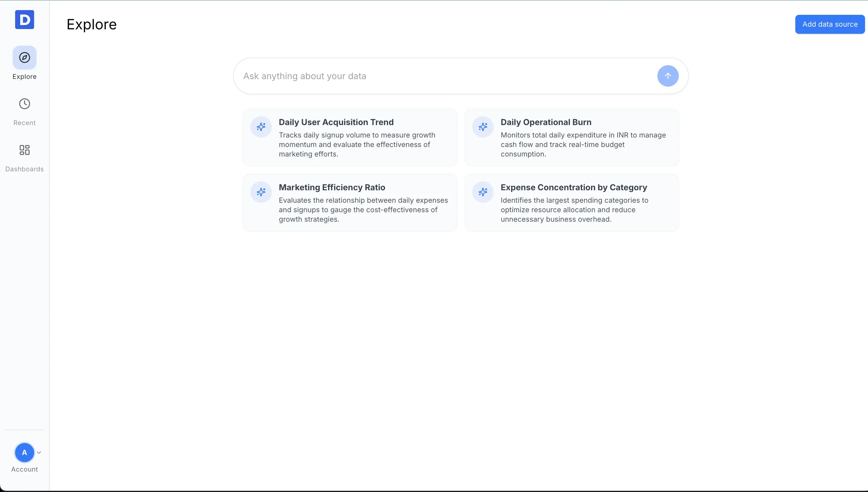Click Add data source
Image resolution: width=868 pixels, height=492 pixels.
[x=830, y=24]
